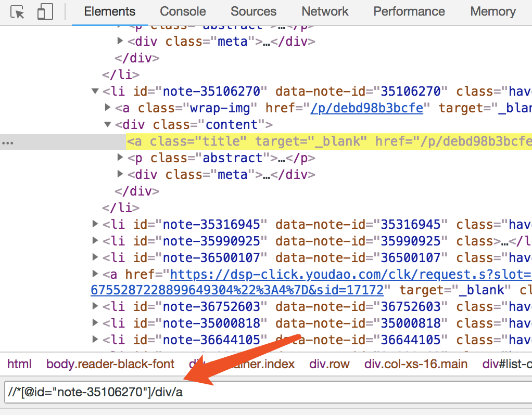The height and width of the screenshot is (415, 532).
Task: Expand the li note-35000818 node
Action: 95,323
